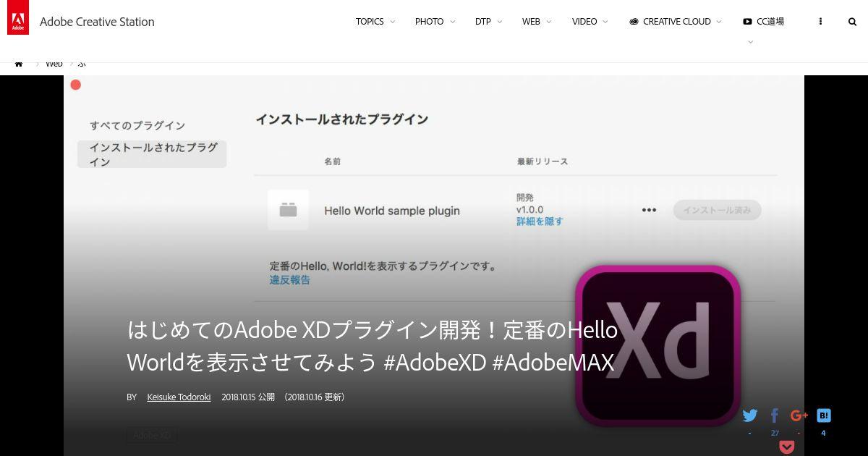Bookmark article on Hatena B! icon

824,415
